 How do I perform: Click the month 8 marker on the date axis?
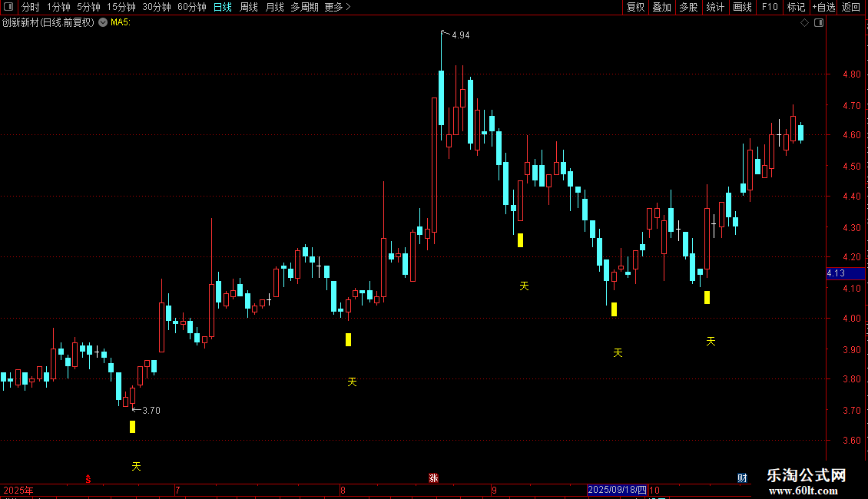click(x=343, y=490)
